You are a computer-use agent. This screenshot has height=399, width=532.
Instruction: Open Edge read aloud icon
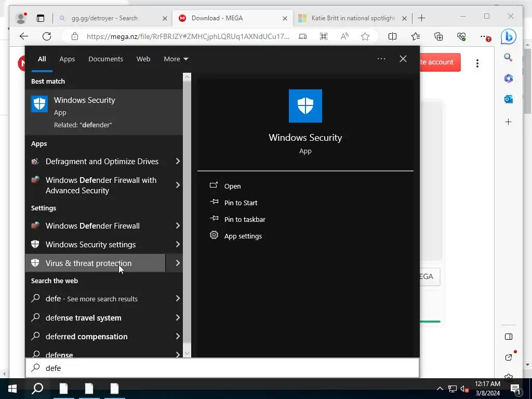(344, 37)
